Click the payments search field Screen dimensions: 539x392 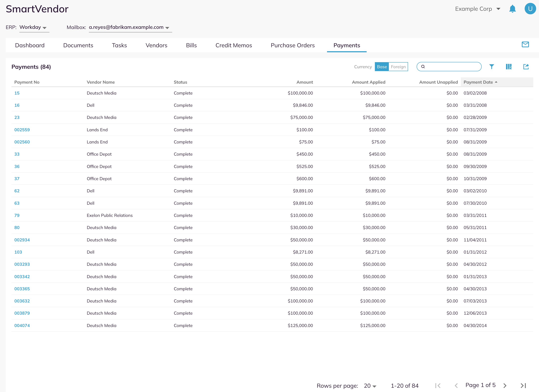[449, 67]
